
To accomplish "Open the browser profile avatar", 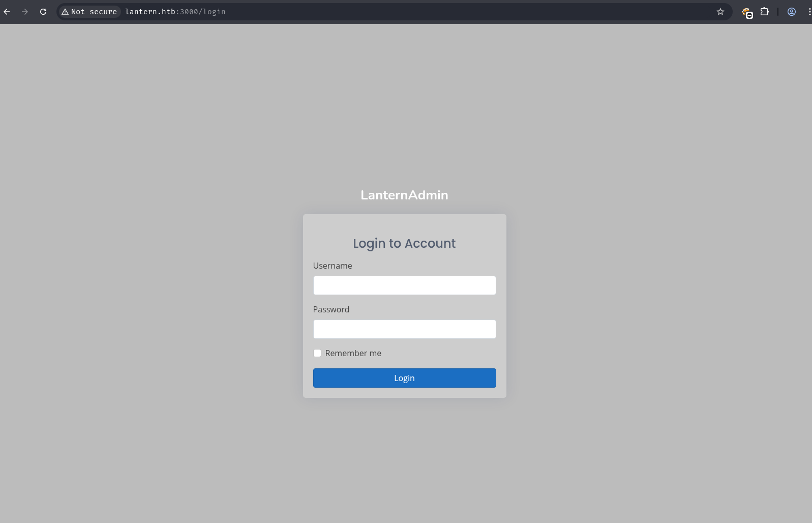I will pyautogui.click(x=791, y=12).
